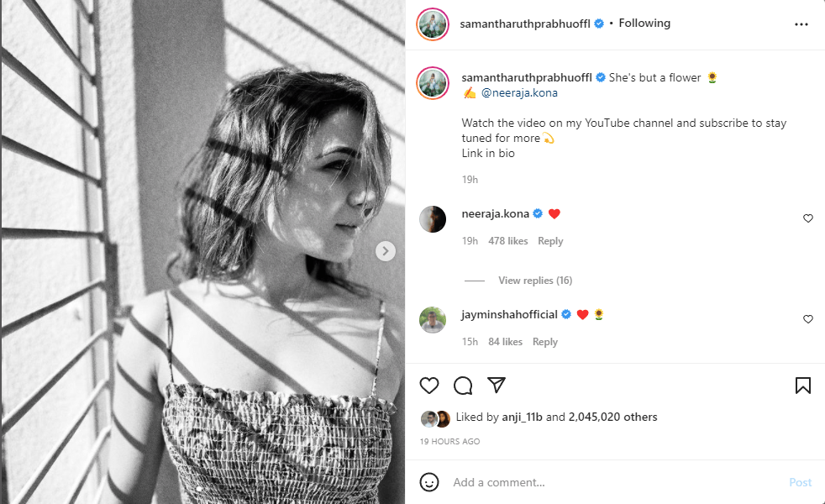Screen dimensions: 825x504
Task: Like neeraja.kona's comment
Action: coord(808,218)
